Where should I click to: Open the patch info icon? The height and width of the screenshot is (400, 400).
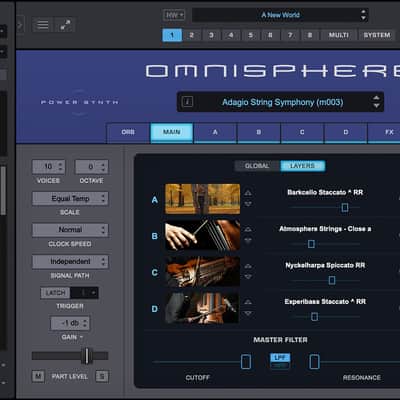click(x=187, y=102)
